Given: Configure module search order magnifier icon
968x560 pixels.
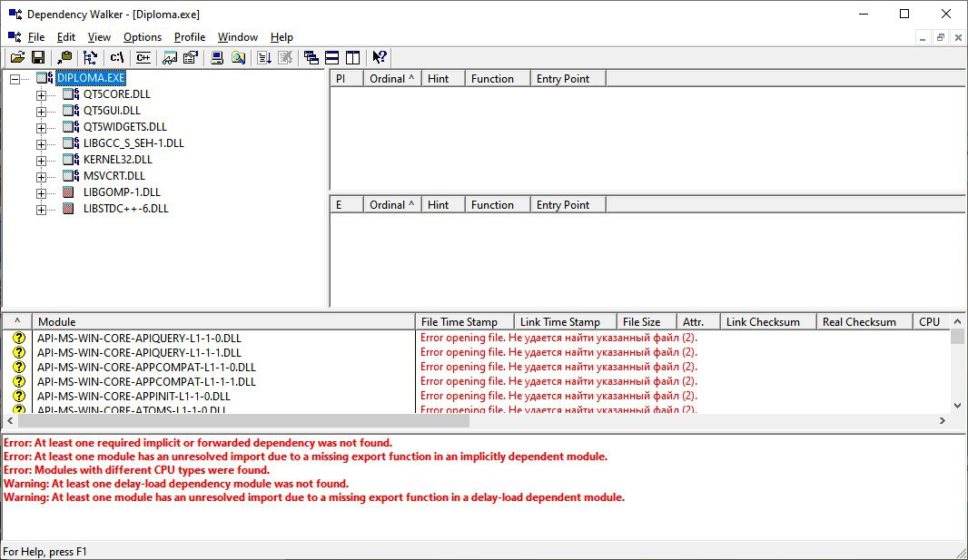Looking at the screenshot, I should coord(238,57).
